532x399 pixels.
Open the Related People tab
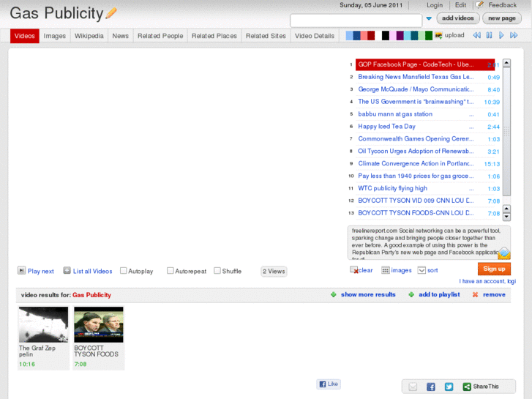click(160, 36)
